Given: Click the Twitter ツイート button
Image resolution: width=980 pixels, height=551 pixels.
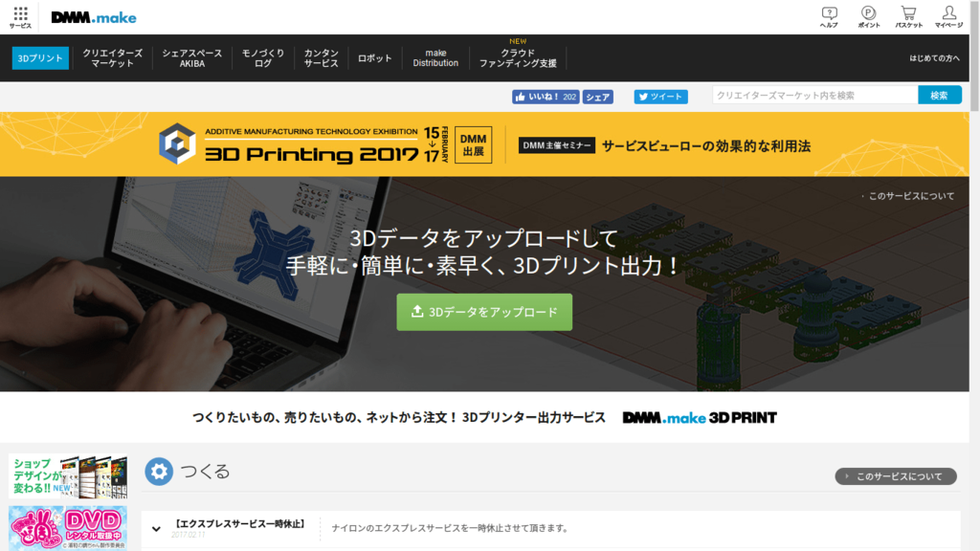Looking at the screenshot, I should 660,97.
